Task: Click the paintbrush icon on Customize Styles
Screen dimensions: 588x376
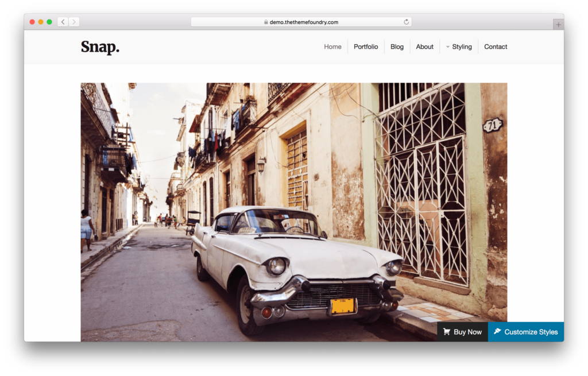Action: point(497,331)
